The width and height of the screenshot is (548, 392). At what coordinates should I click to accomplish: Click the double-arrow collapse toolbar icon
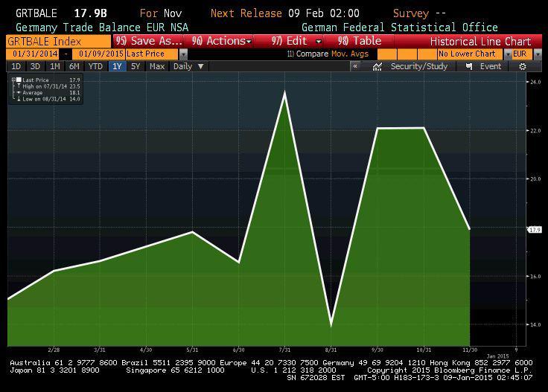pos(355,66)
